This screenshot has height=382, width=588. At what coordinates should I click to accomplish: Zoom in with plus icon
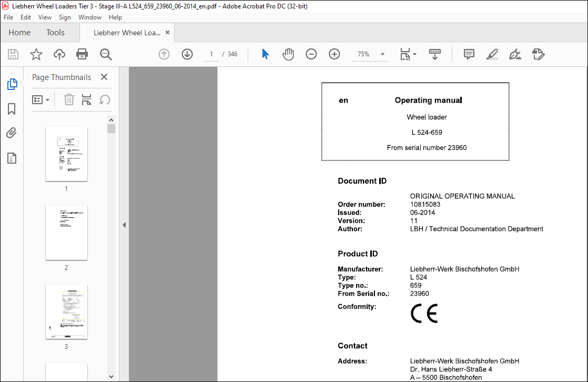(x=334, y=54)
